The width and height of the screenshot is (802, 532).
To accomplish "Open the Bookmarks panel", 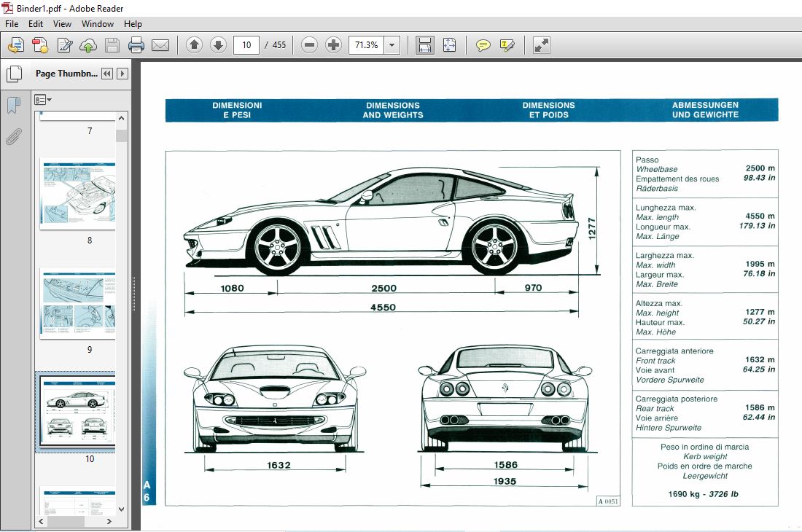I will [x=14, y=106].
